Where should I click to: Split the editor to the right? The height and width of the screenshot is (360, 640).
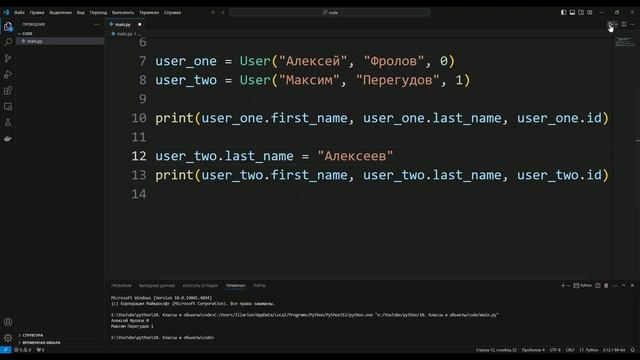pyautogui.click(x=624, y=24)
